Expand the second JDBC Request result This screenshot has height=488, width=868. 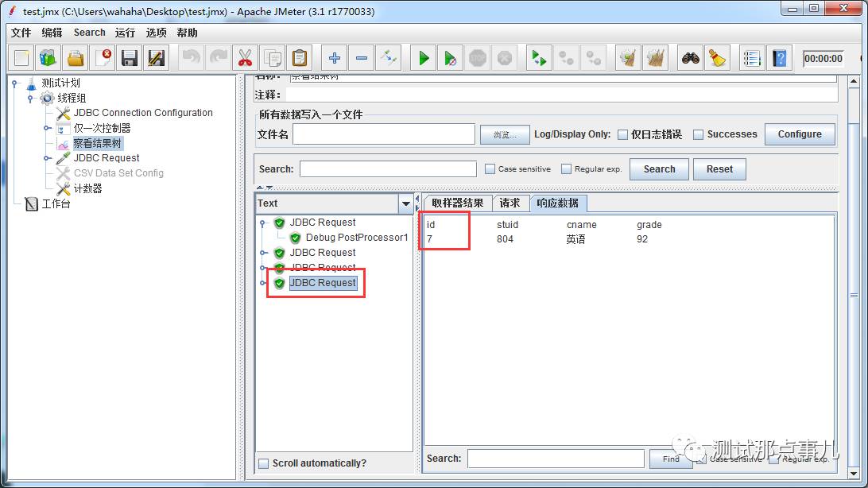pos(263,253)
